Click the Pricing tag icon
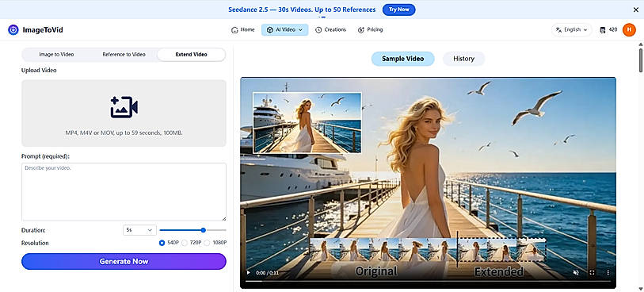 (x=361, y=30)
